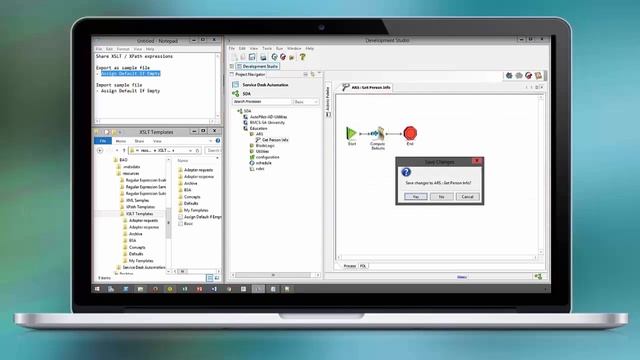Open help via the yellow question mark toolbar icon
Image resolution: width=640 pixels, height=360 pixels.
click(302, 57)
